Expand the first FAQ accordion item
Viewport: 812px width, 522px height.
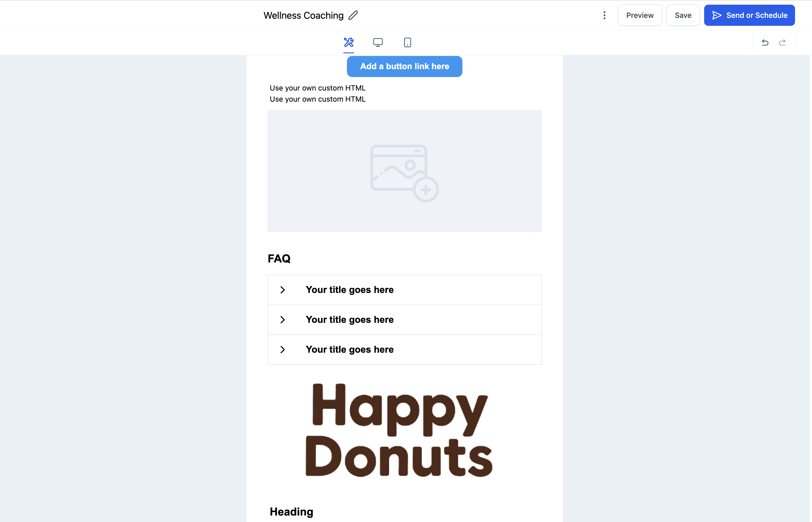click(404, 290)
